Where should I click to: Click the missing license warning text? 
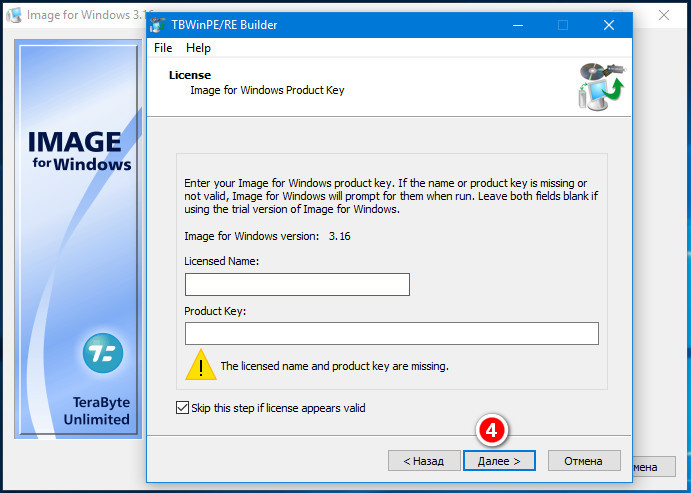point(334,366)
